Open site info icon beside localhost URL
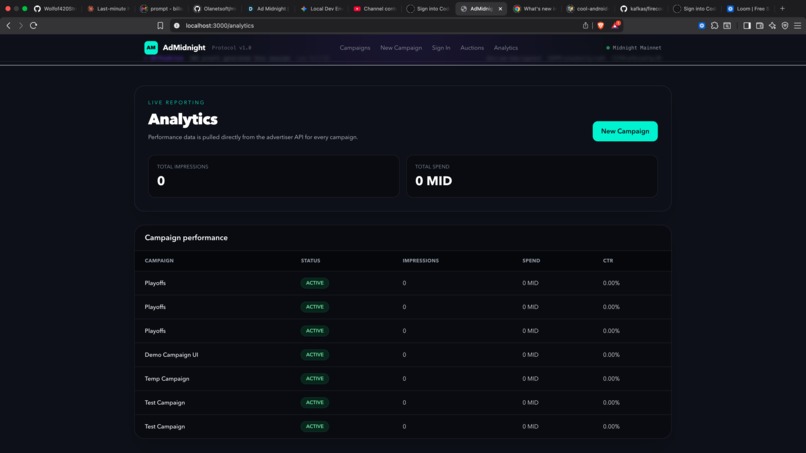 point(176,25)
